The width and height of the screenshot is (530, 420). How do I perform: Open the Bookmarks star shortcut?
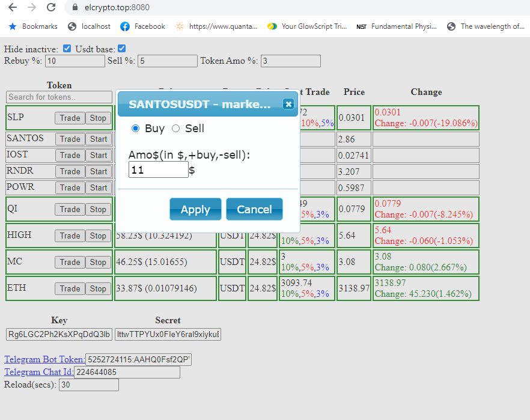coord(33,26)
